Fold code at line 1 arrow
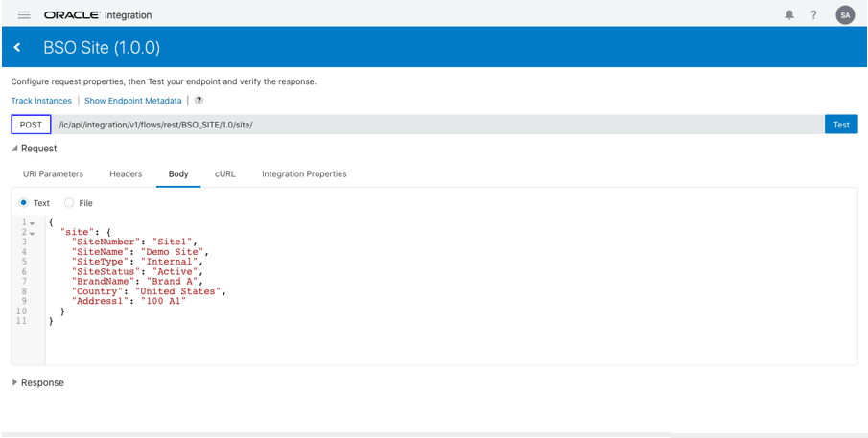The width and height of the screenshot is (868, 438). 32,223
